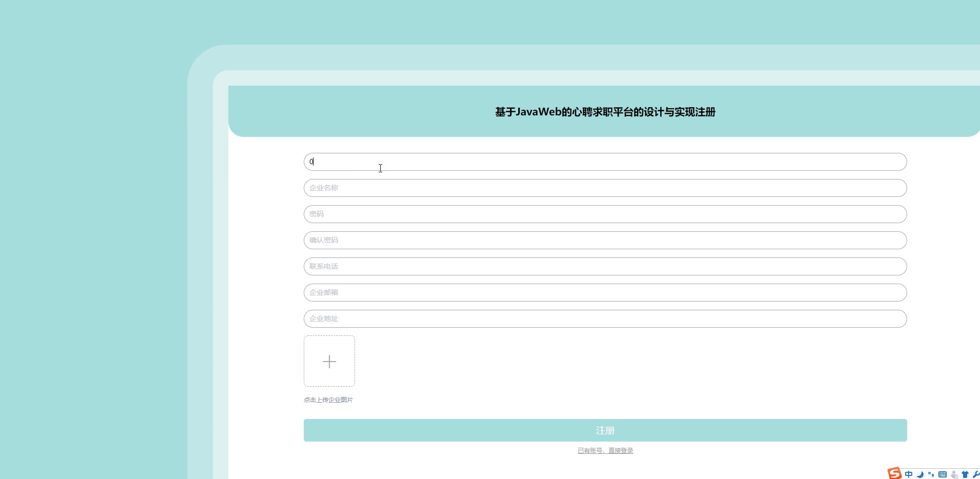This screenshot has width=980, height=479.
Task: Open the IME skin shirt icon
Action: 965,474
